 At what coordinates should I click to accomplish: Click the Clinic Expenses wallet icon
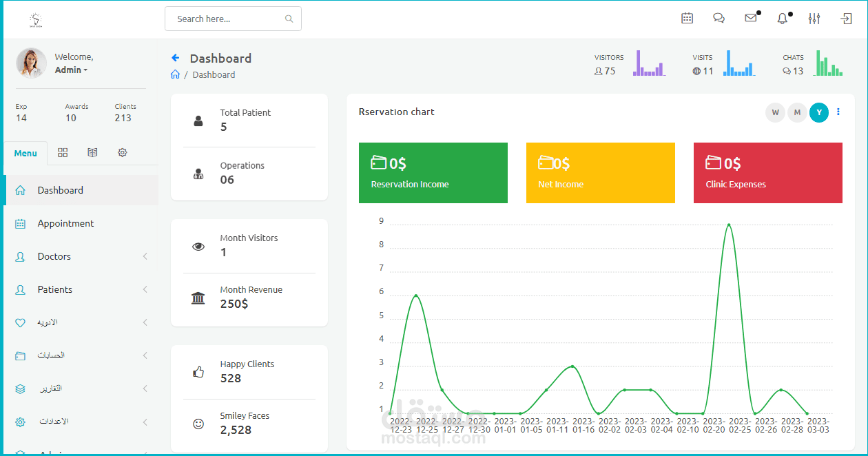pos(713,163)
